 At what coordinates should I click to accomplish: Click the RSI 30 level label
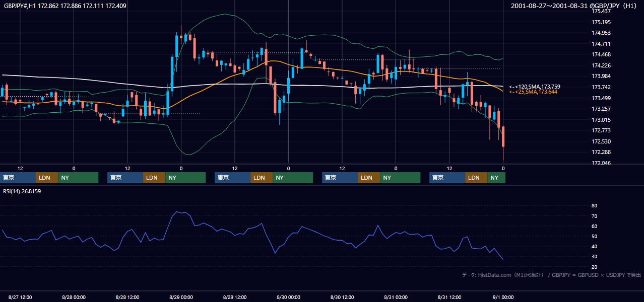594,256
